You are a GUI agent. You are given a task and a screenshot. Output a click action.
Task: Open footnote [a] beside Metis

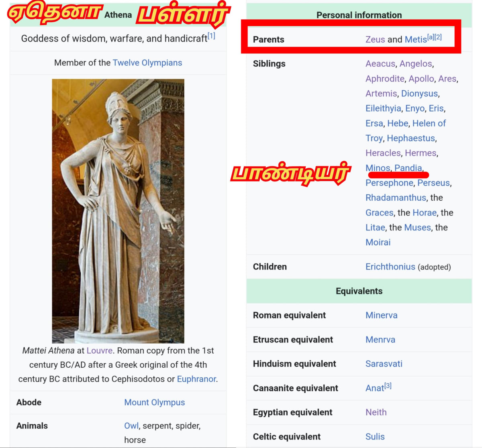click(431, 37)
